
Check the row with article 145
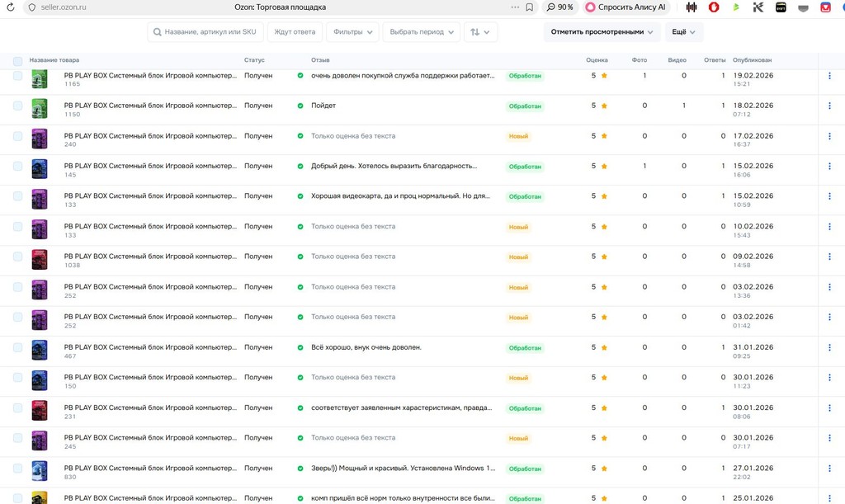click(x=18, y=167)
